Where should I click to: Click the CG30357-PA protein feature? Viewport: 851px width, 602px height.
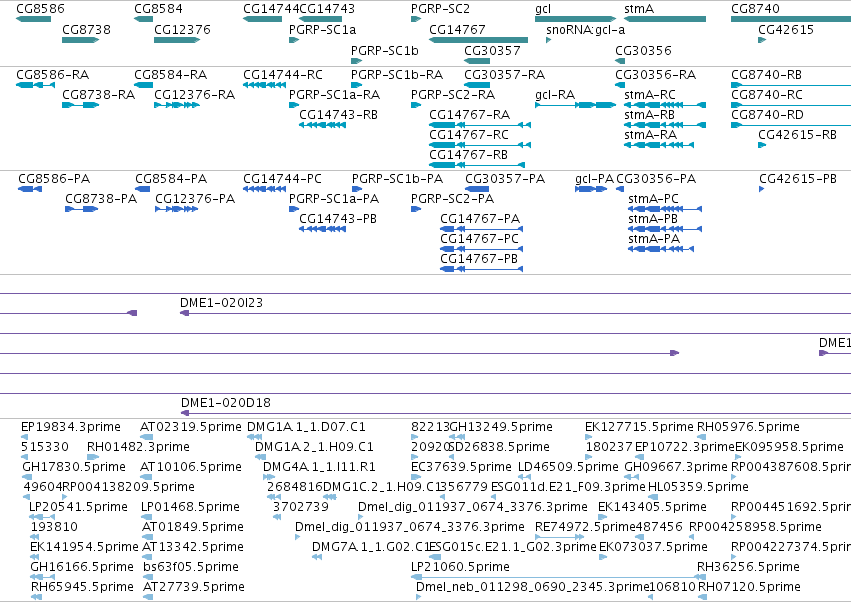coord(477,189)
